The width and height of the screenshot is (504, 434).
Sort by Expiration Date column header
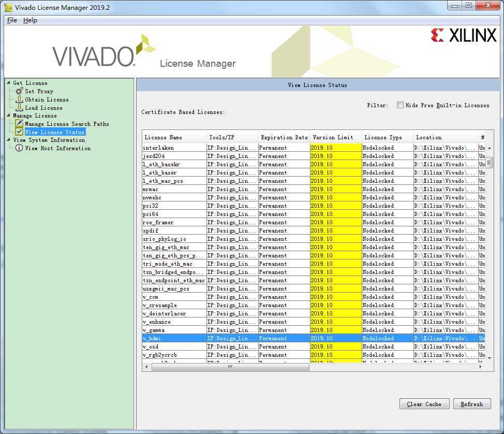[284, 137]
